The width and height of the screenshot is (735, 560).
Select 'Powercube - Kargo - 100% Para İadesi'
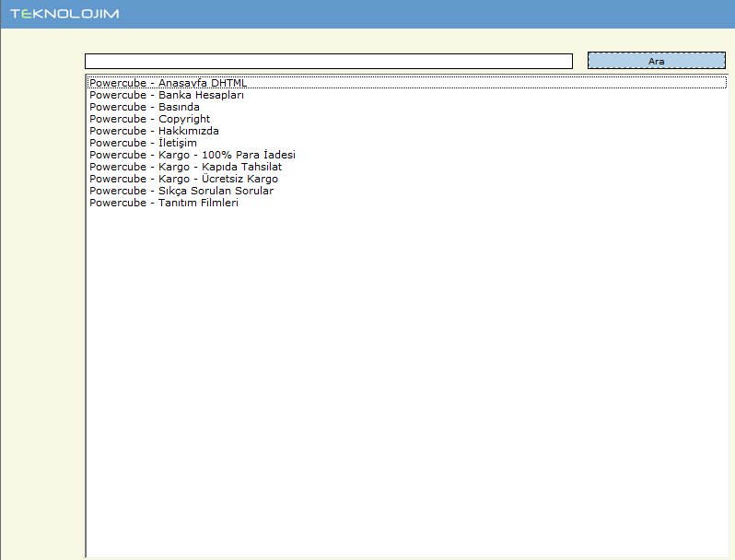pyautogui.click(x=407, y=155)
